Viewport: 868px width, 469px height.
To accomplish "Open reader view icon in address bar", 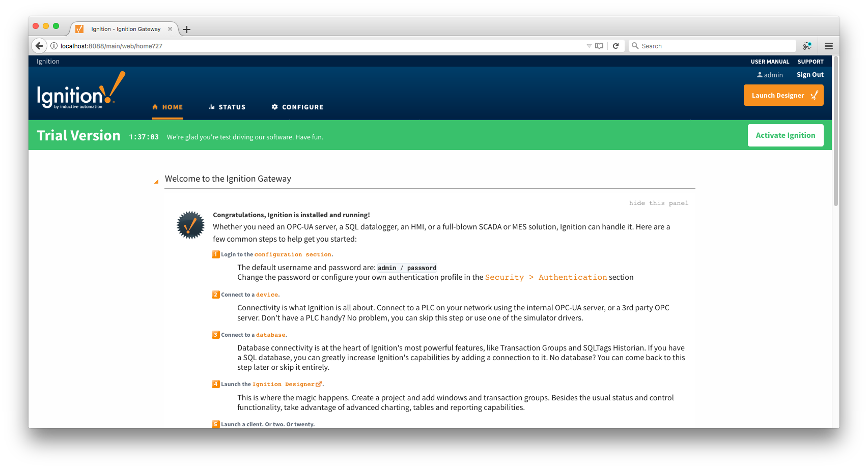I will [599, 46].
